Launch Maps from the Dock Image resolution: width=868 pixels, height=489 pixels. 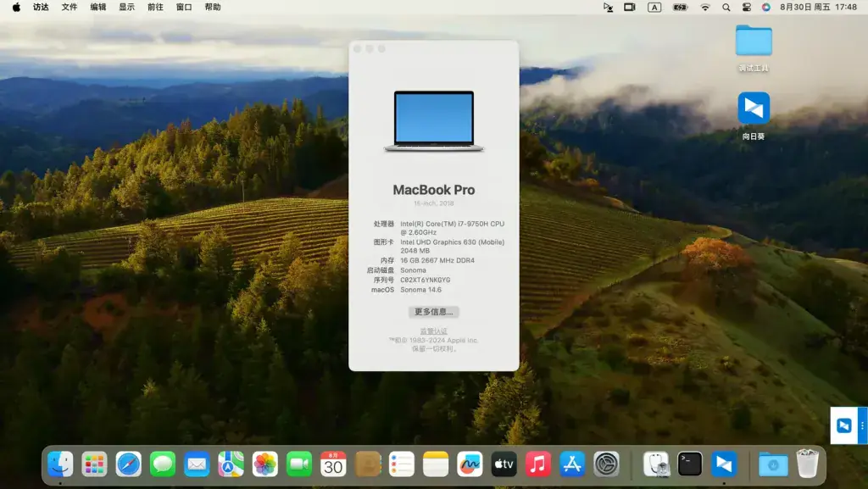[x=231, y=464]
